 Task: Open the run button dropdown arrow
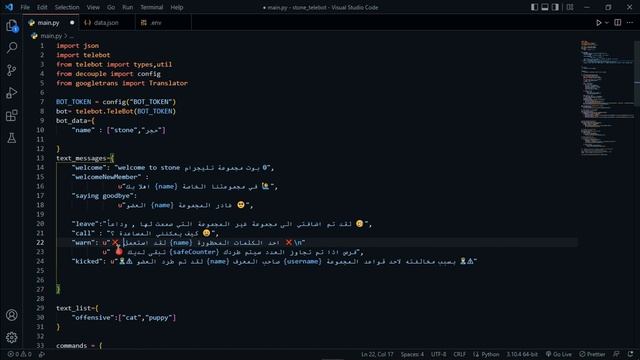point(607,23)
